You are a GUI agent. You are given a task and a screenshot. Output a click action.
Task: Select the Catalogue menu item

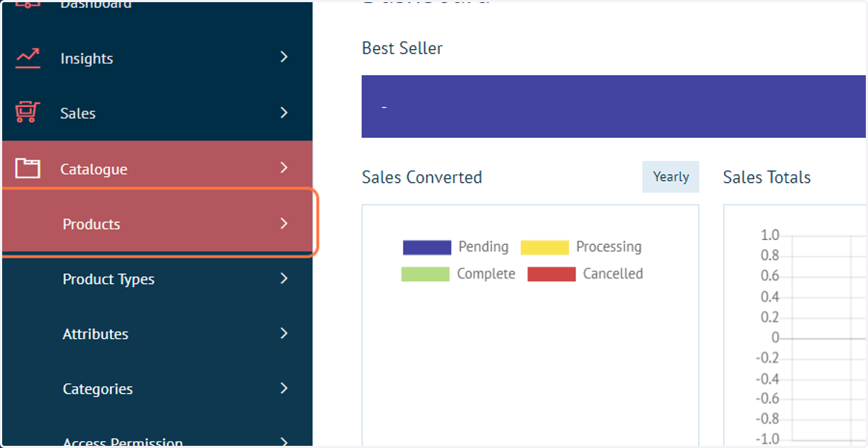(157, 168)
